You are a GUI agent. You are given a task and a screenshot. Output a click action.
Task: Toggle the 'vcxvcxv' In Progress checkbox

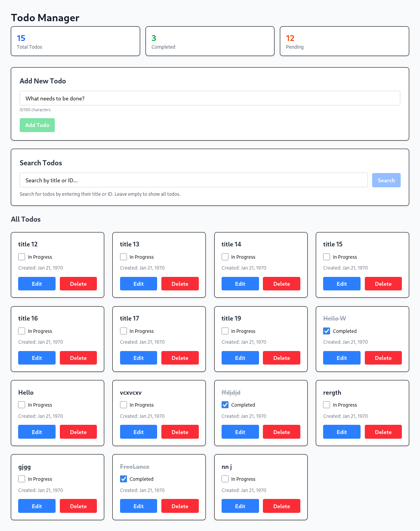[x=124, y=405]
